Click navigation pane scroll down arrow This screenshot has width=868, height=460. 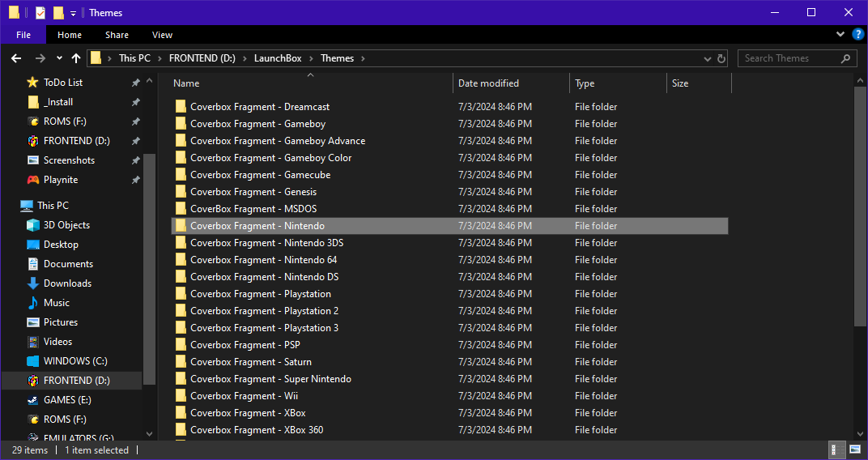[x=149, y=435]
